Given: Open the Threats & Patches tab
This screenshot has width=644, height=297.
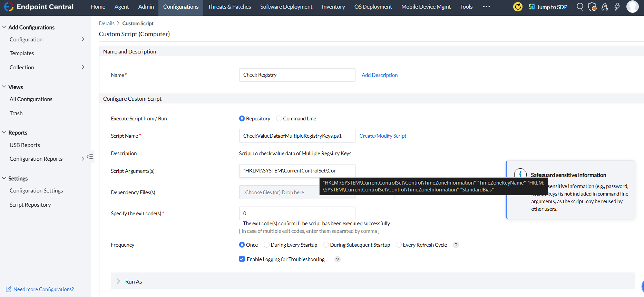Looking at the screenshot, I should pos(229,7).
